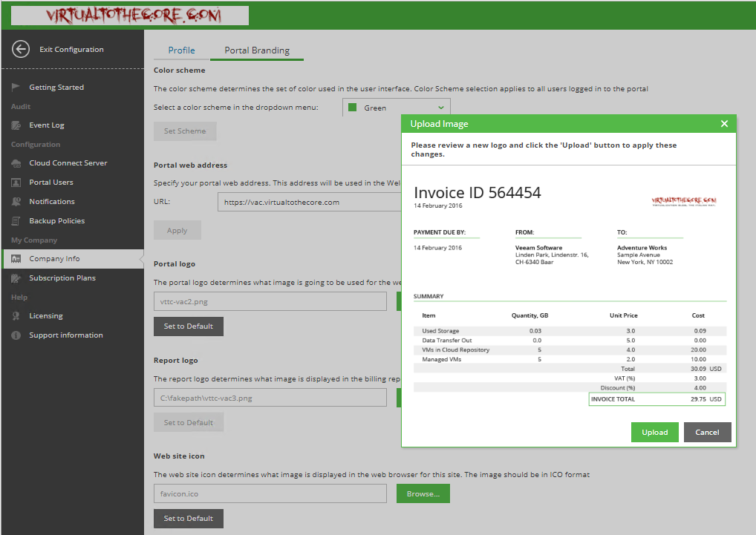Click the INVOICE TOTAL row

point(656,399)
